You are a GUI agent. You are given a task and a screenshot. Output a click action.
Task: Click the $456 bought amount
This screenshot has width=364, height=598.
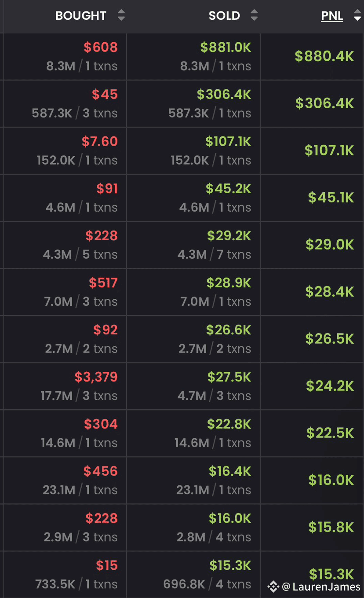click(101, 471)
